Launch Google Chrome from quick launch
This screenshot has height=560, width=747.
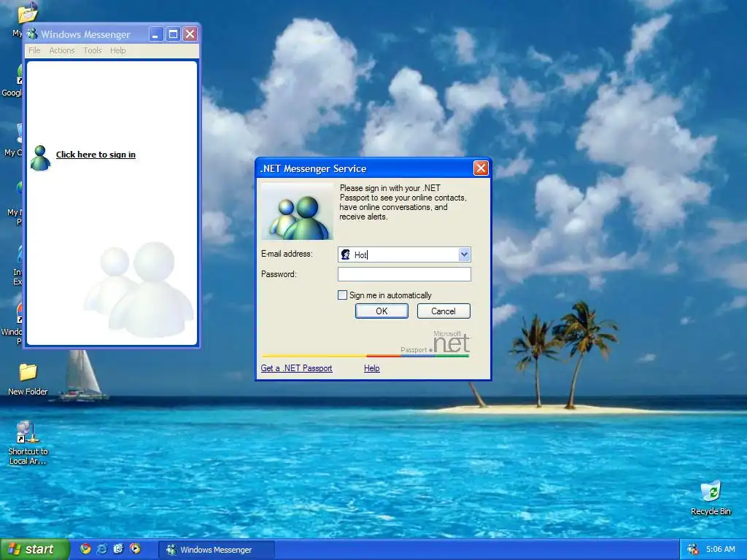tap(85, 549)
